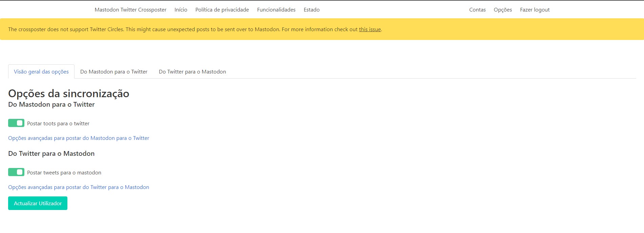Toggle the Postar toots para o twitter switch

16,123
